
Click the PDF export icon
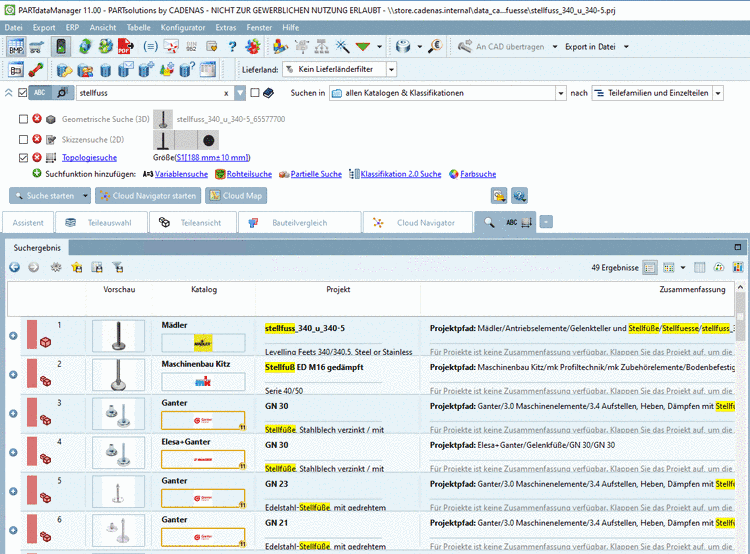[x=126, y=47]
